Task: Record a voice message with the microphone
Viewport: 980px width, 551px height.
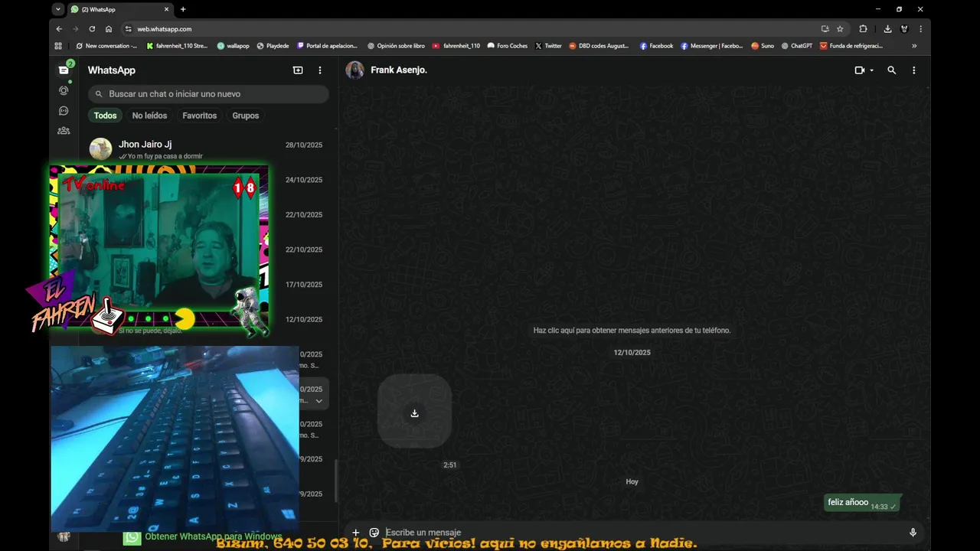Action: (x=913, y=533)
